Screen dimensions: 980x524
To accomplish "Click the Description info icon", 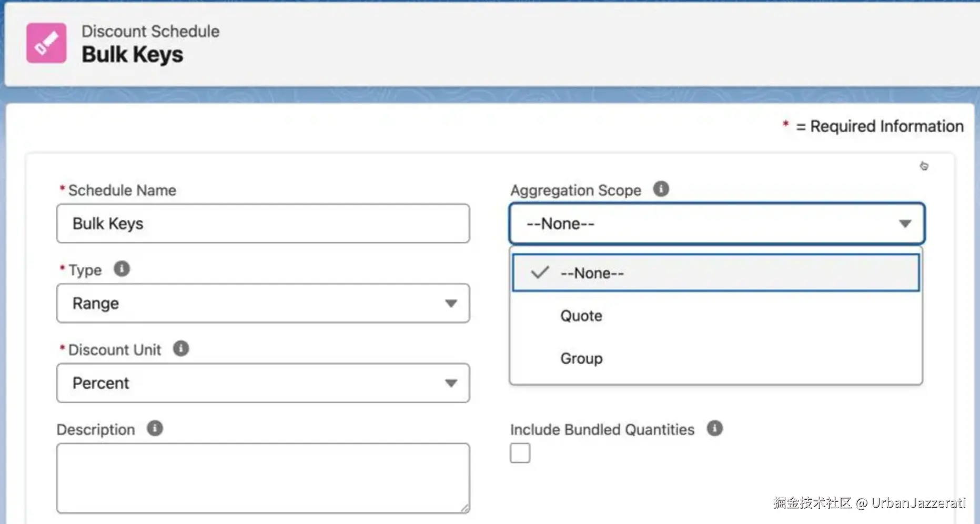I will point(155,428).
